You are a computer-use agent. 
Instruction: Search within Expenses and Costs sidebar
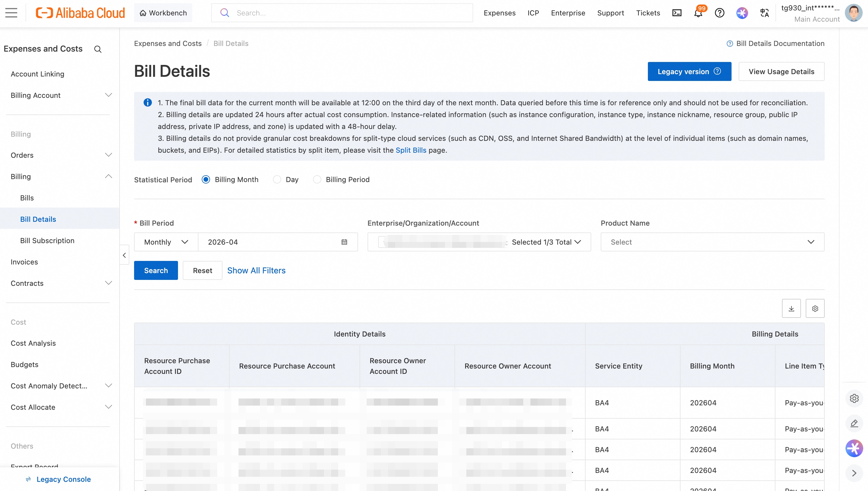click(x=98, y=49)
